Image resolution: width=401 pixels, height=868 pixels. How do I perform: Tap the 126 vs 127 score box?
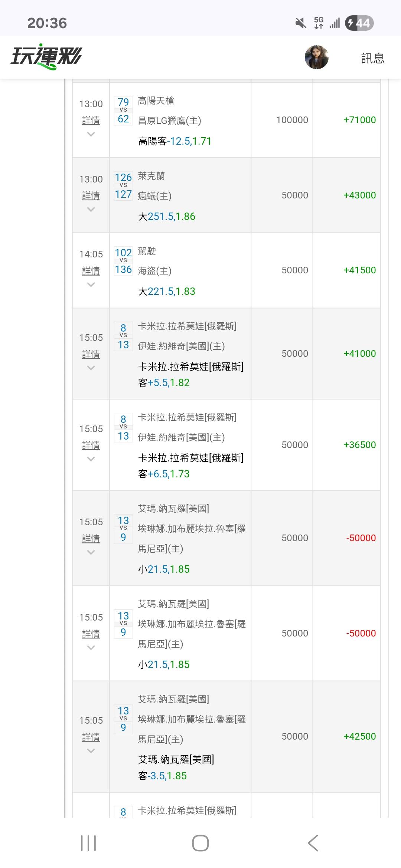tap(123, 186)
